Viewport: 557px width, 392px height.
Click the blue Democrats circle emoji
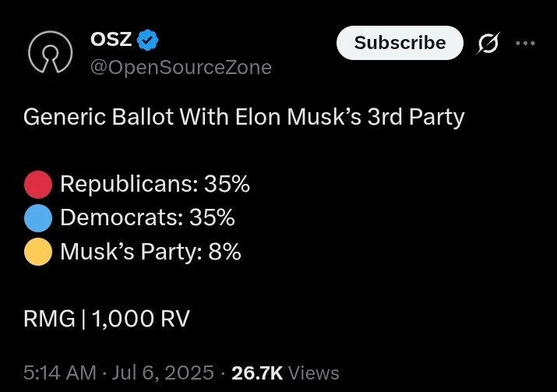point(38,218)
